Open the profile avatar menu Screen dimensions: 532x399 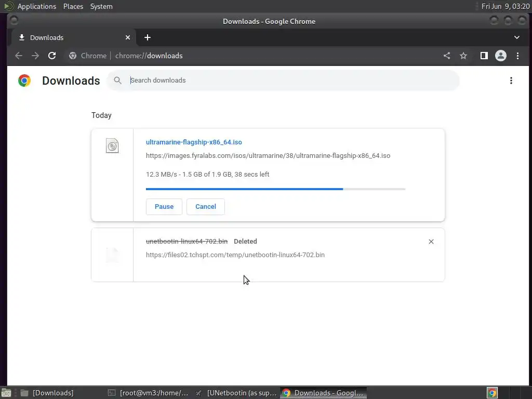501,56
